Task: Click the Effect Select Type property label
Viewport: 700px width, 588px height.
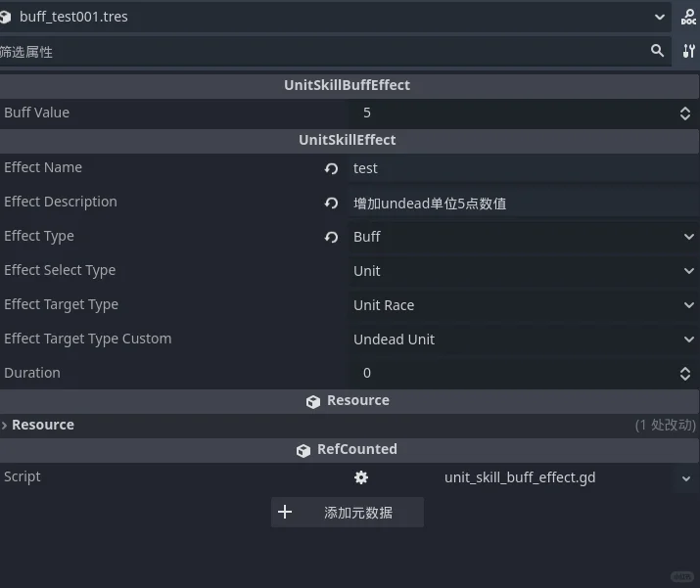Action: 60,270
